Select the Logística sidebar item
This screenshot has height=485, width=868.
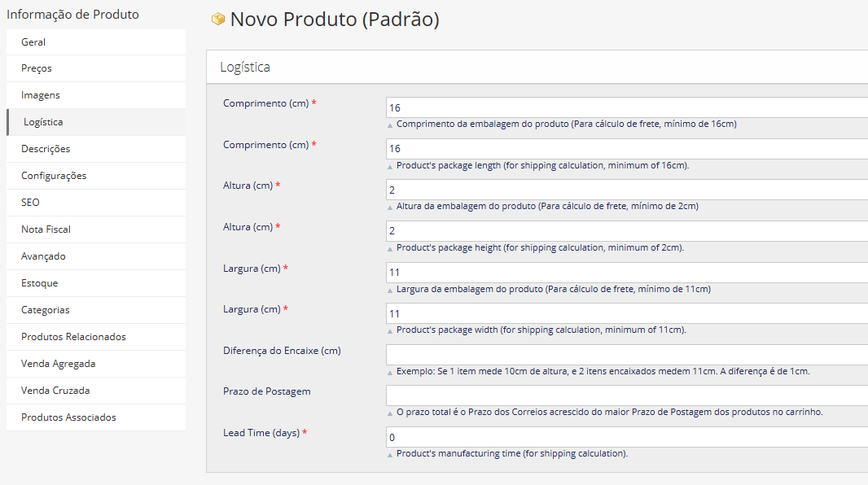point(43,122)
